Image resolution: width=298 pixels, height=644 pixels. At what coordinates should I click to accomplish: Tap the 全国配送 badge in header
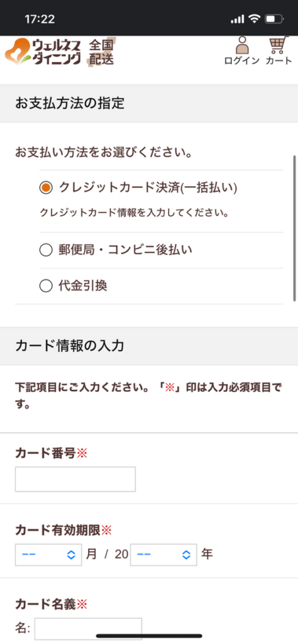(x=101, y=52)
